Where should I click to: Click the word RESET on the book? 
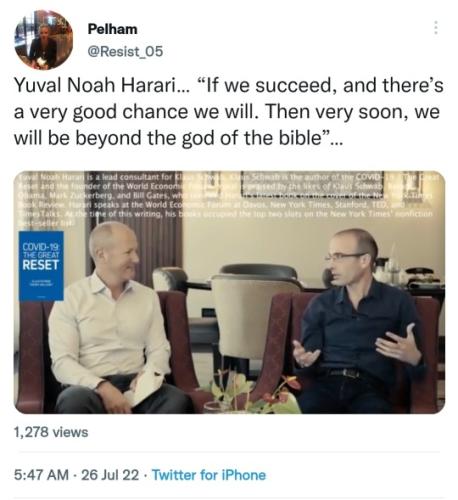(40, 265)
